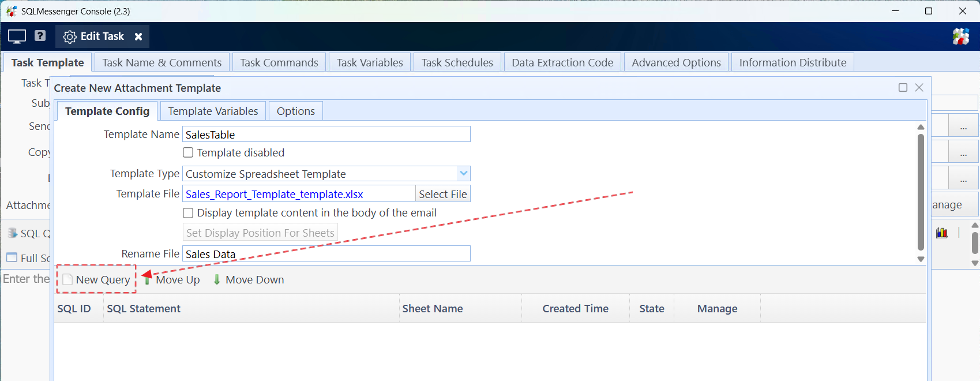Click the bar chart icon on right

tap(942, 233)
